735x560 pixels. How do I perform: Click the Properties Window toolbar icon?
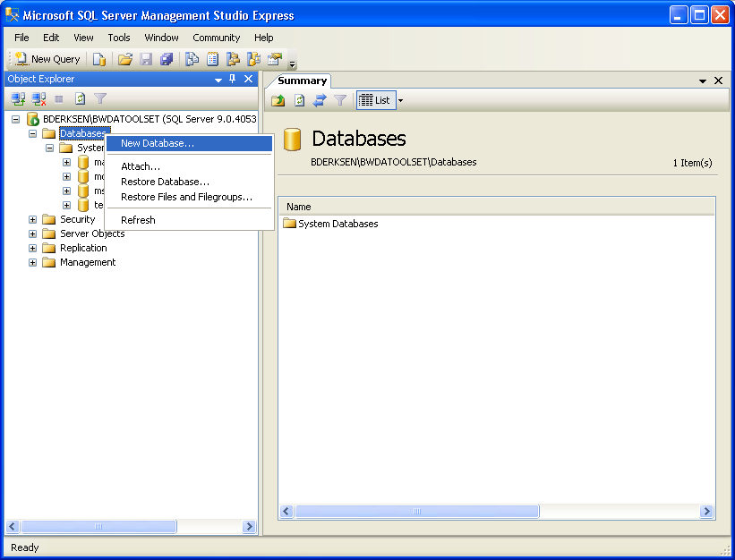click(x=274, y=59)
